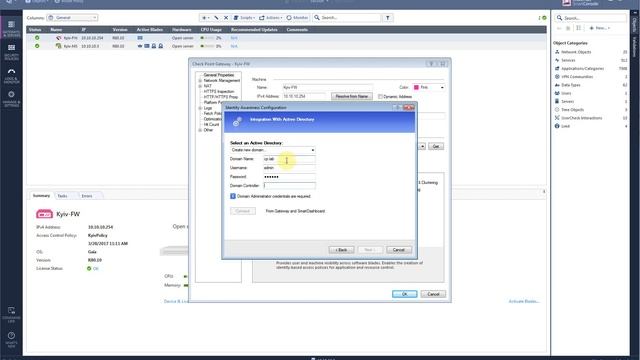
Task: Select HTTPS Inspection in the tree
Action: 219,91
